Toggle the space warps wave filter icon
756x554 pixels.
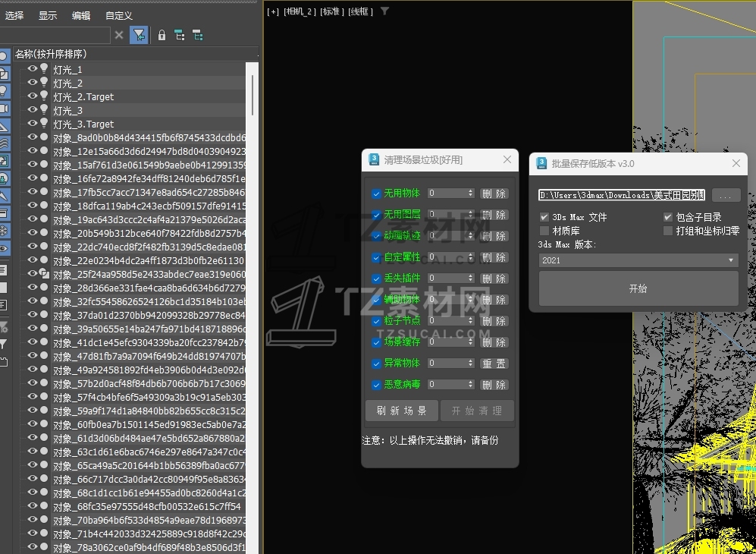click(x=3, y=143)
